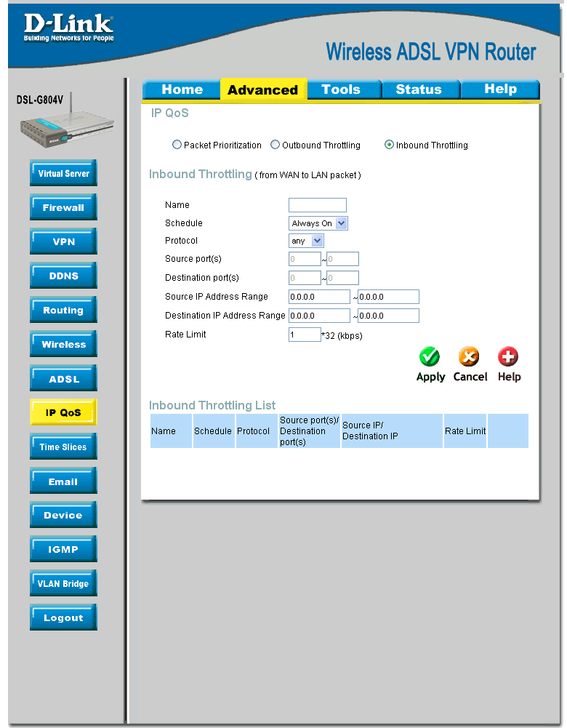Click the Source IP range end field

[x=388, y=297]
